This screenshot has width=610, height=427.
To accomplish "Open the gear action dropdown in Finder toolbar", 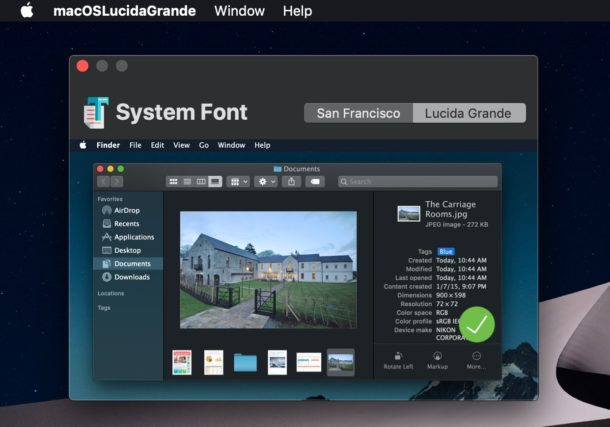I will 266,182.
